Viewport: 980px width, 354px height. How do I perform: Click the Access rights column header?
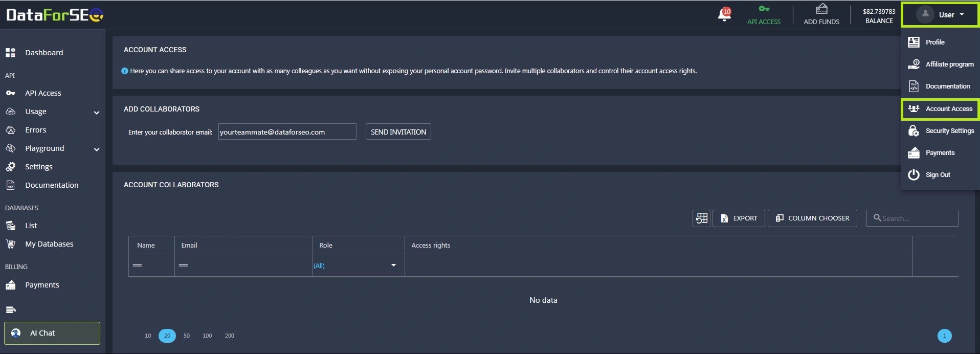click(659, 245)
